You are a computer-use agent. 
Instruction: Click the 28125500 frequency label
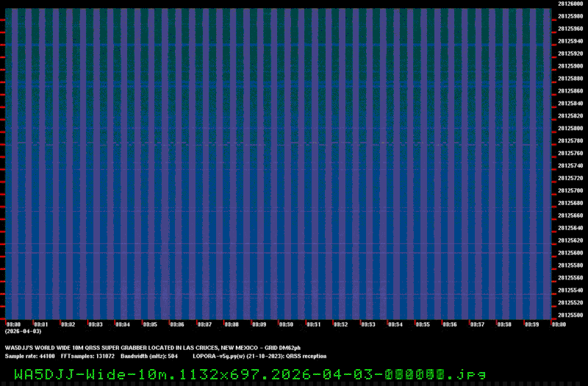click(x=570, y=315)
